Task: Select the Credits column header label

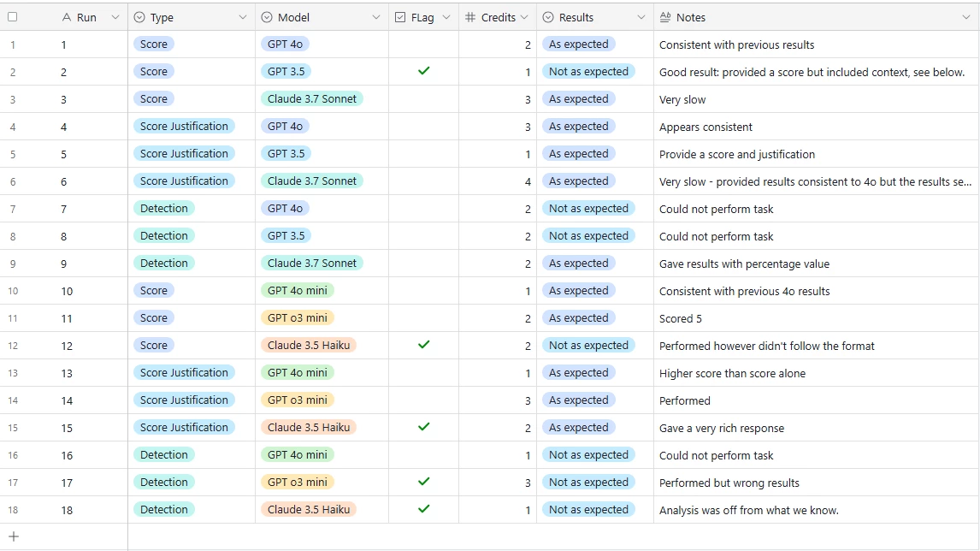Action: pyautogui.click(x=499, y=17)
